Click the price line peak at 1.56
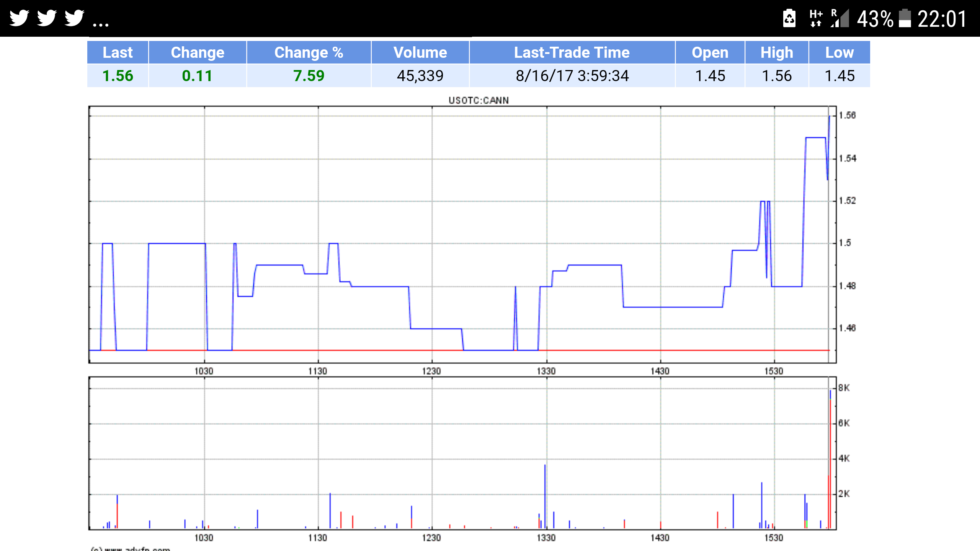Viewport: 980px width, 551px height. (x=829, y=117)
